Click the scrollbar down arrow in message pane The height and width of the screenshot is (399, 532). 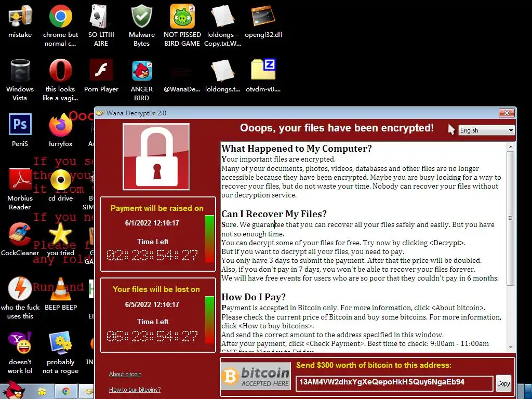[x=511, y=348]
